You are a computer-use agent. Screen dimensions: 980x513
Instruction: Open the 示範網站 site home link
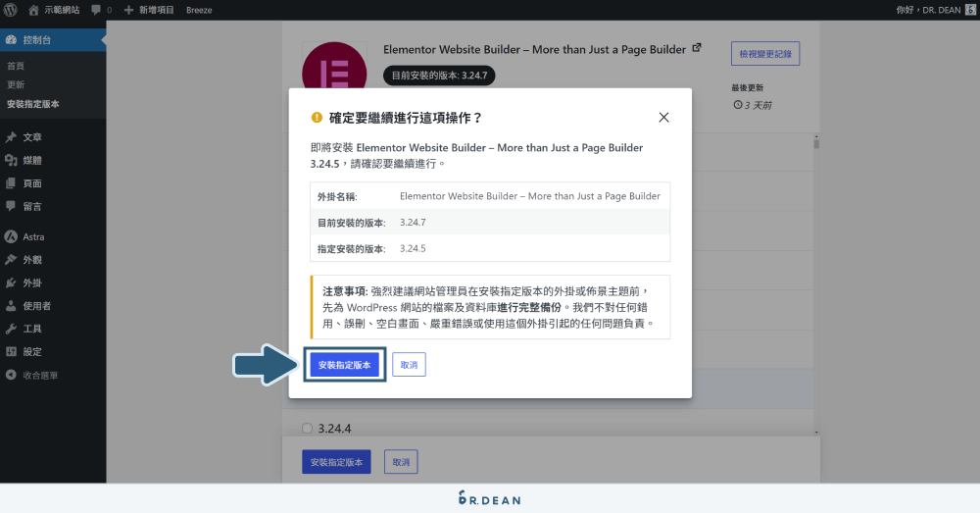click(54, 10)
